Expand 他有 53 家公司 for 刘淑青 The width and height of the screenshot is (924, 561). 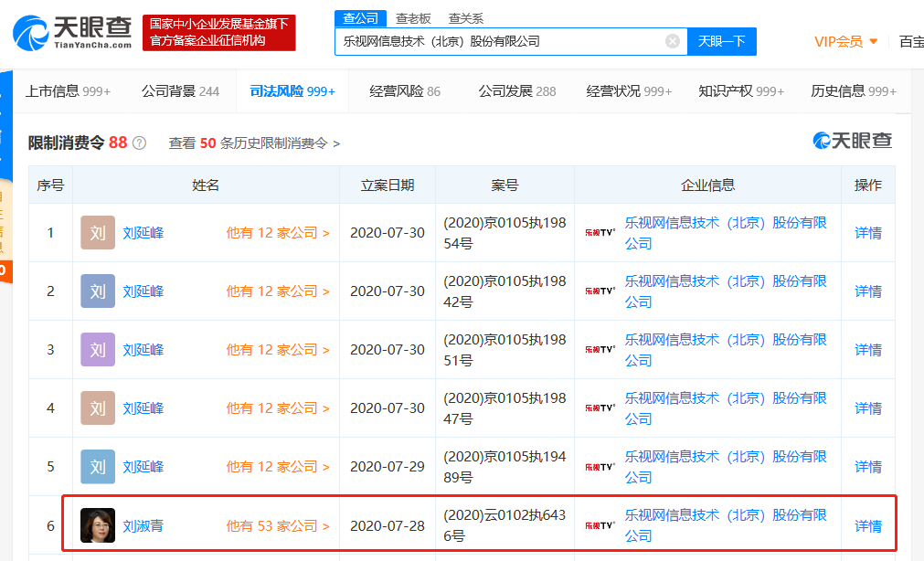click(x=278, y=526)
